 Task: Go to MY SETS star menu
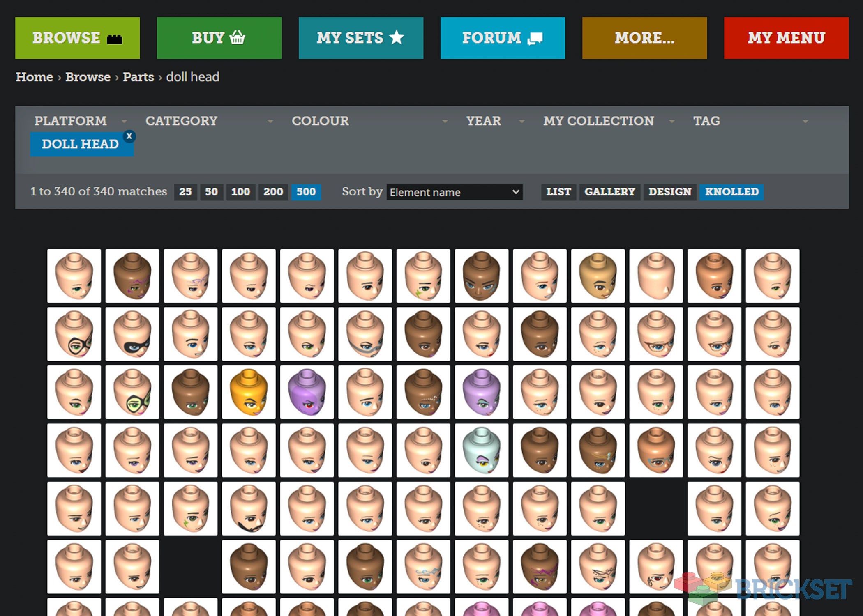pyautogui.click(x=361, y=38)
